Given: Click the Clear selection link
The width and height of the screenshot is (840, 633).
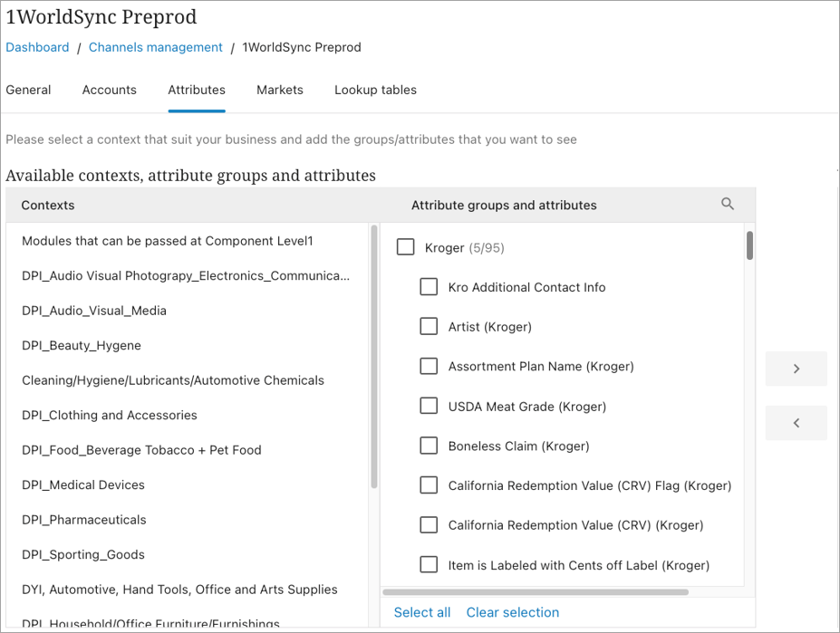Looking at the screenshot, I should coord(512,612).
